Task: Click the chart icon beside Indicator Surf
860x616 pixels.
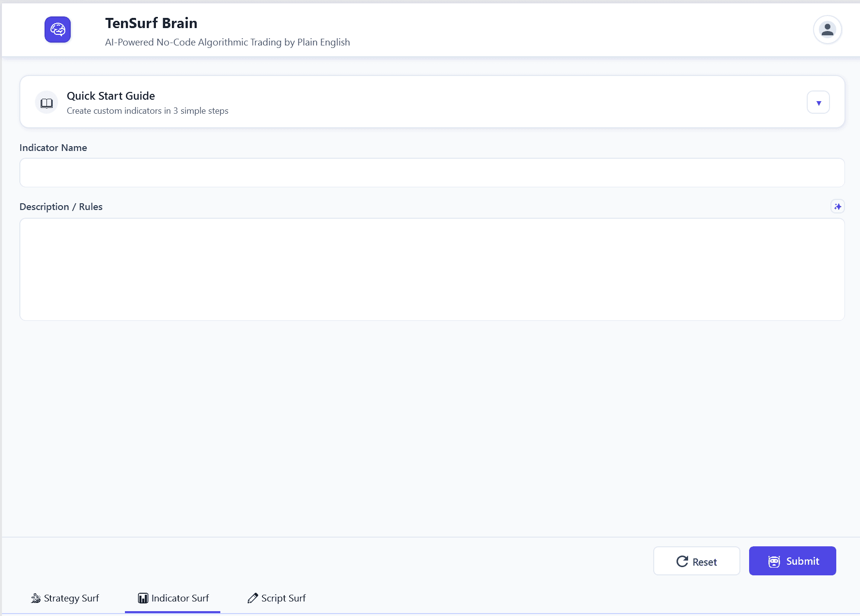Action: [143, 598]
